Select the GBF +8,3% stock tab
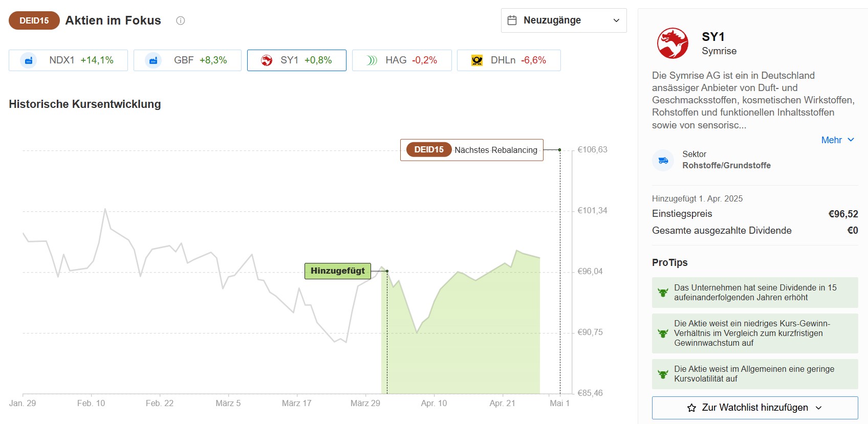The height and width of the screenshot is (424, 868). 187,60
